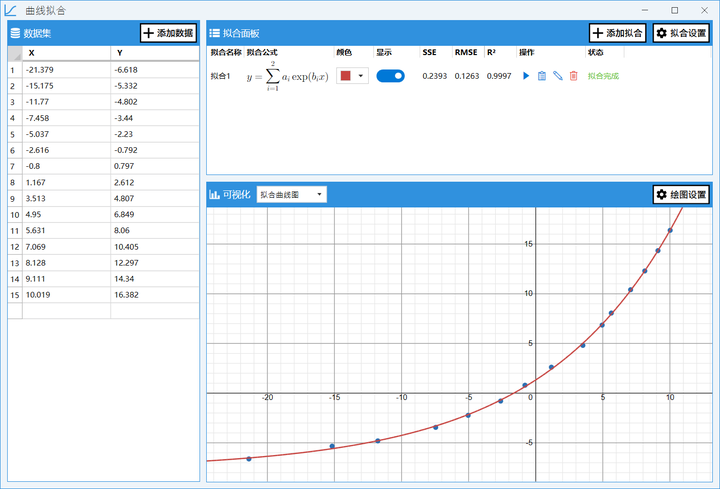This screenshot has height=489, width=720.
Task: Toggle the 显示 switch for 拟合1
Action: 390,76
